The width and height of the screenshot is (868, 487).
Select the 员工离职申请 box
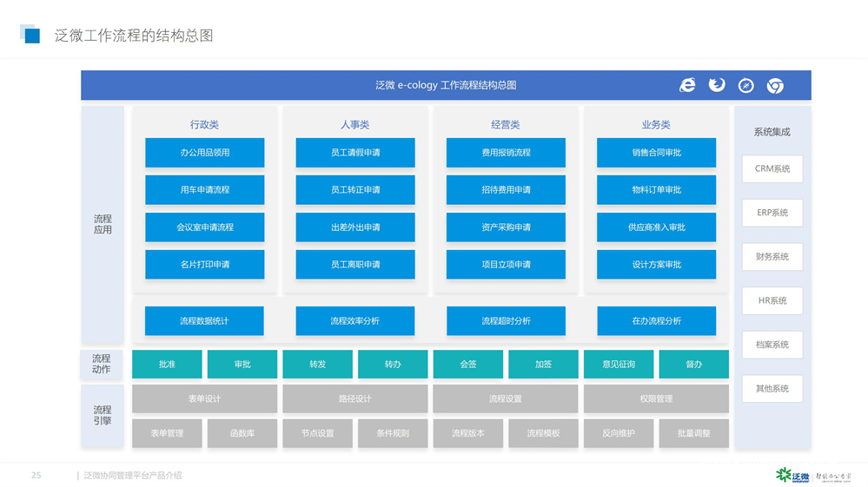point(355,264)
